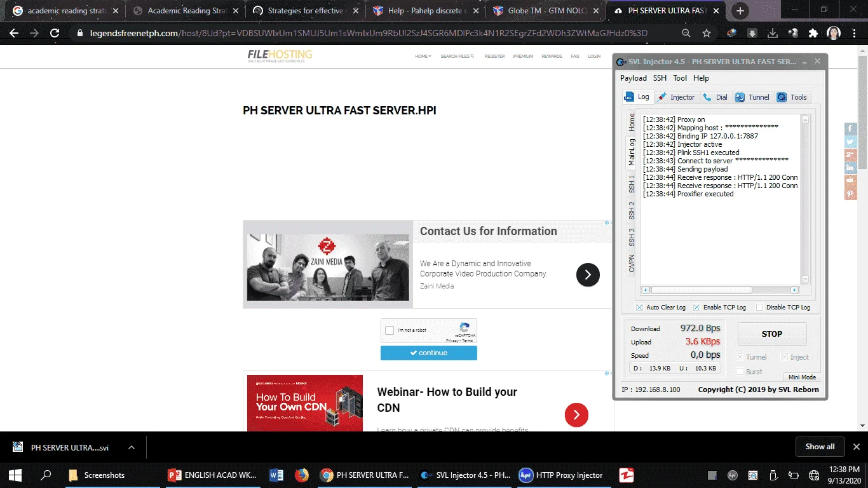Select the SSH 1 vertical tab
This screenshot has height=488, width=868.
click(x=631, y=184)
